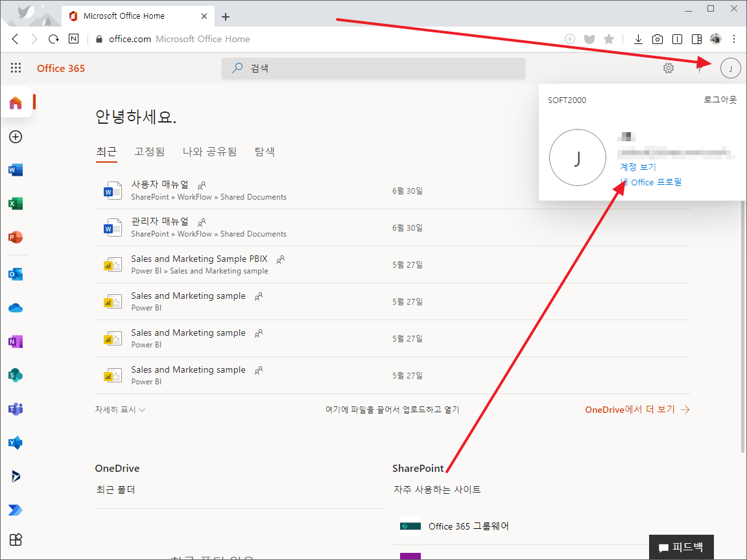Click the browser screenshot camera icon

coord(658,39)
